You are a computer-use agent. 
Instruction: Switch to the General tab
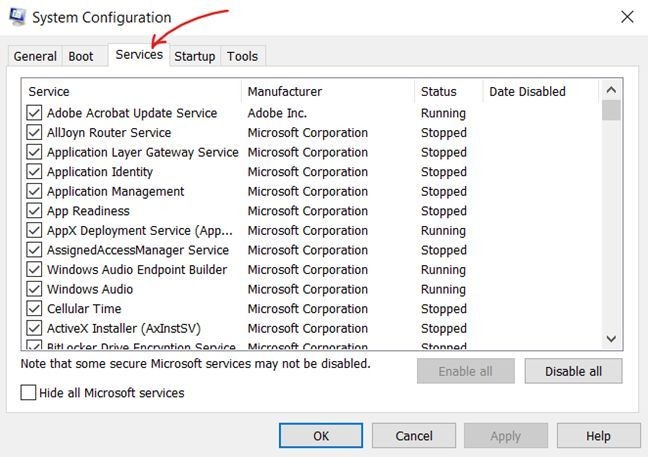click(35, 56)
